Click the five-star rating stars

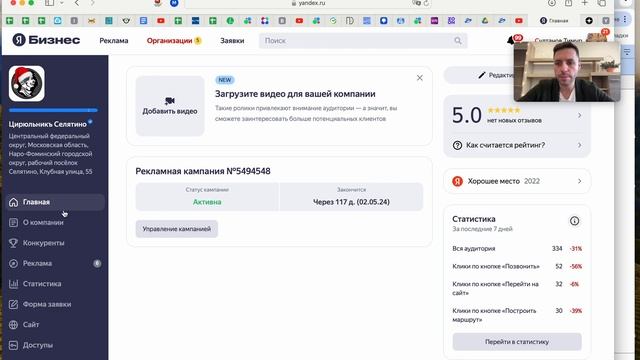click(504, 110)
